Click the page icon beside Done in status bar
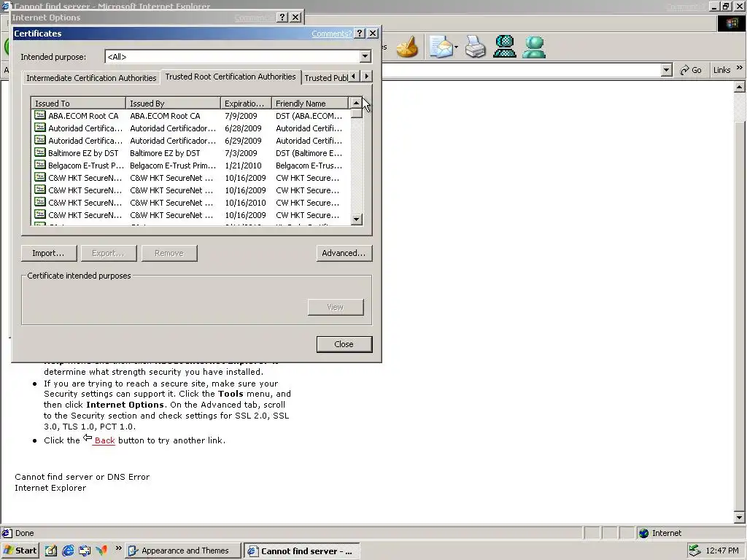Viewport: 747px width, 560px height. 7,533
